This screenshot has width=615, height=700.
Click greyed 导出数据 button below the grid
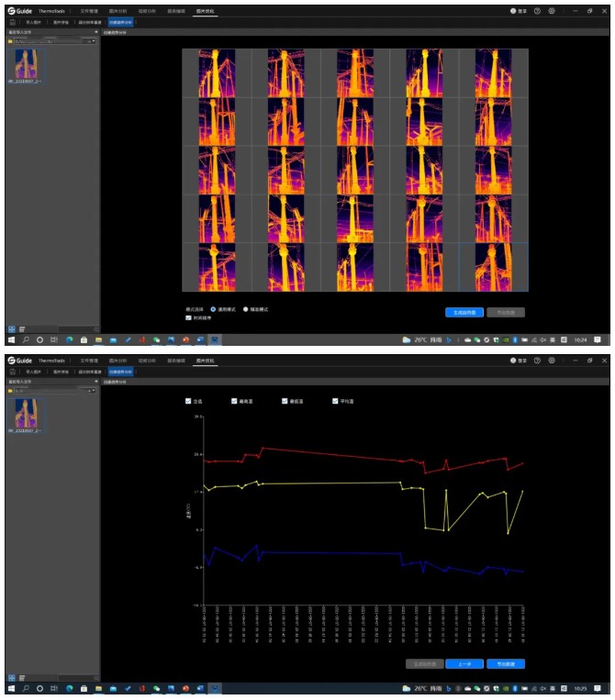pos(506,313)
